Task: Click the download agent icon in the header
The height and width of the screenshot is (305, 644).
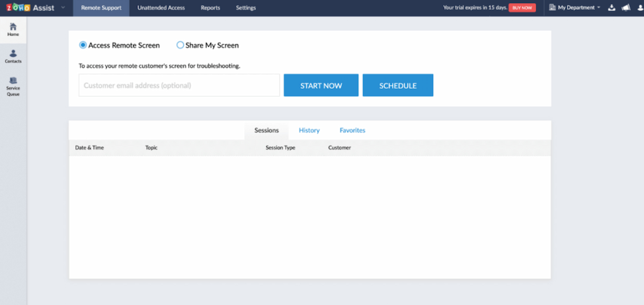Action: point(612,7)
